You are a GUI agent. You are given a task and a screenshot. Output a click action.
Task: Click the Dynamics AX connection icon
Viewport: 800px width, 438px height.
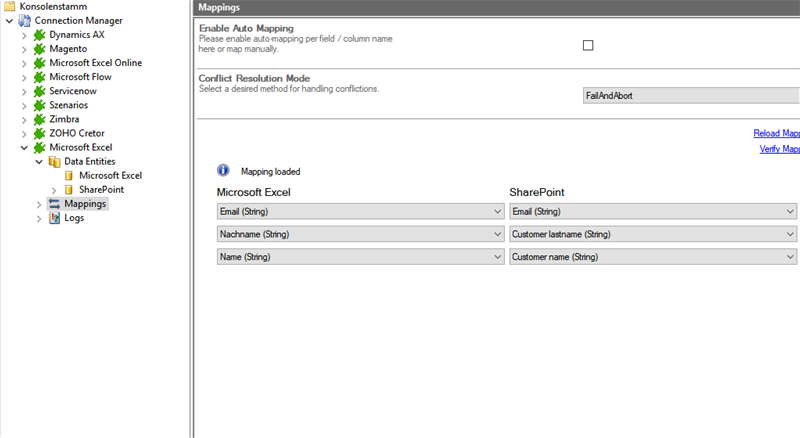click(x=40, y=35)
